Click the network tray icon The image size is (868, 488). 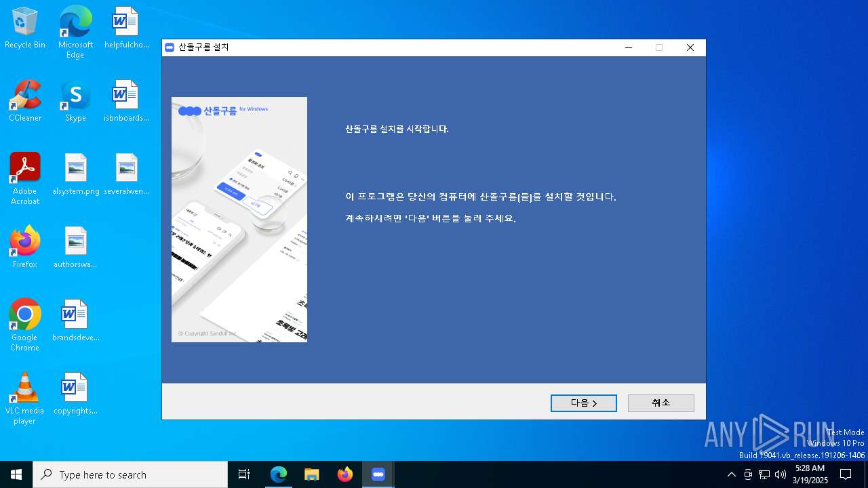764,474
